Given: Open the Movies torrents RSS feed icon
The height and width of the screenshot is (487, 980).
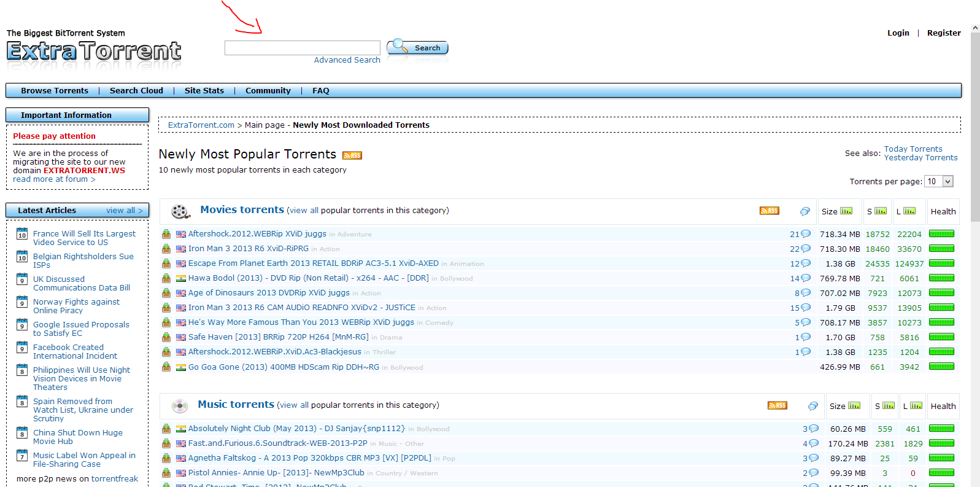Looking at the screenshot, I should [770, 211].
